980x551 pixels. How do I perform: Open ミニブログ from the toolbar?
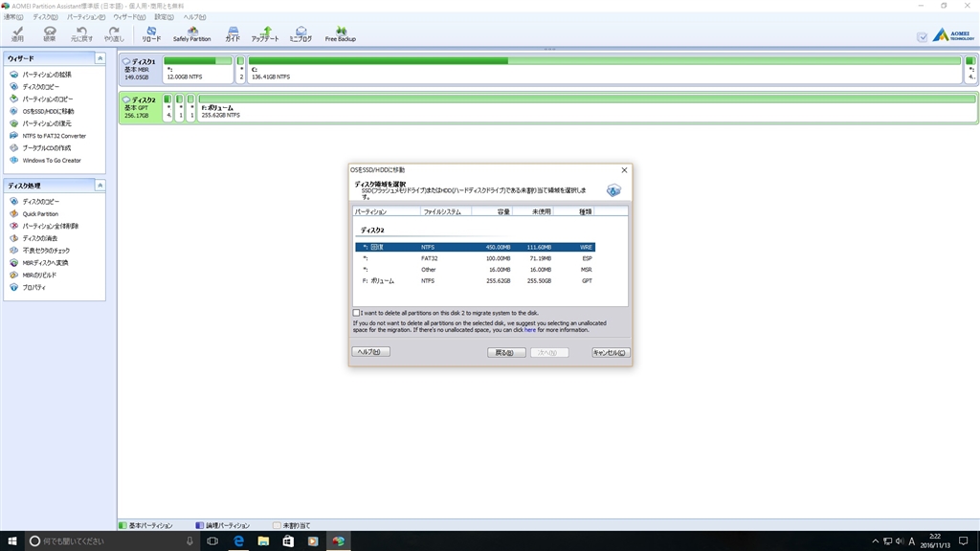(301, 33)
